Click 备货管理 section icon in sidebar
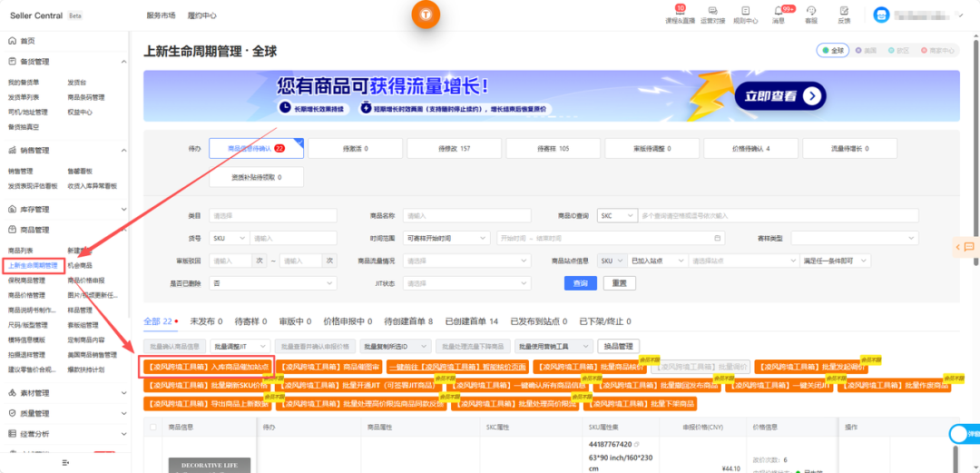 coord(12,62)
